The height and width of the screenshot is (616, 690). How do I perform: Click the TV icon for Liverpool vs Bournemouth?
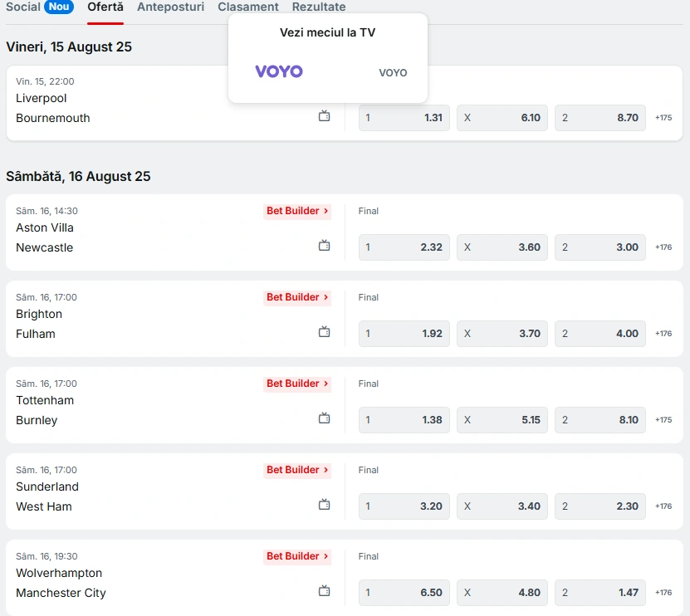click(325, 116)
